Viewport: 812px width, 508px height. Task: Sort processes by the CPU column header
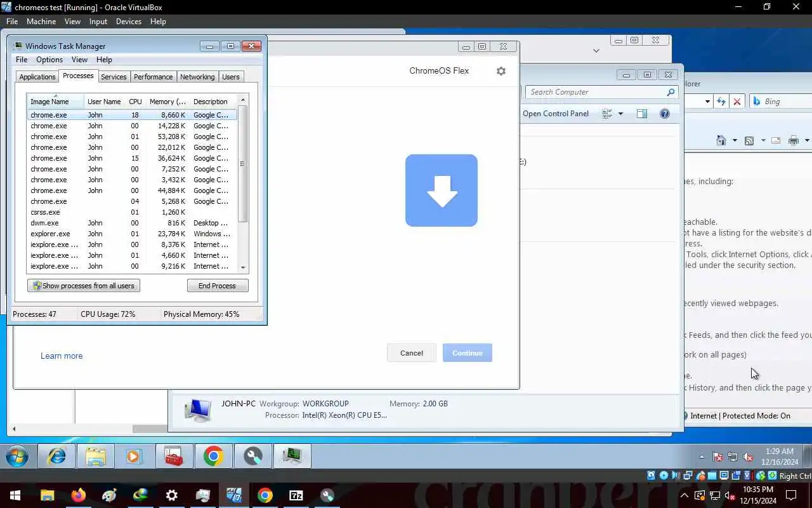pyautogui.click(x=135, y=102)
